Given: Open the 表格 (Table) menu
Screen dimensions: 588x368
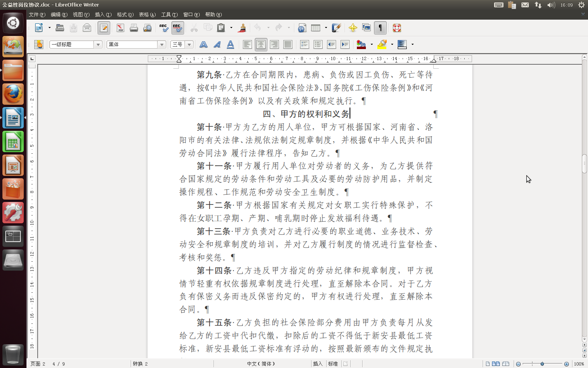Looking at the screenshot, I should point(147,15).
